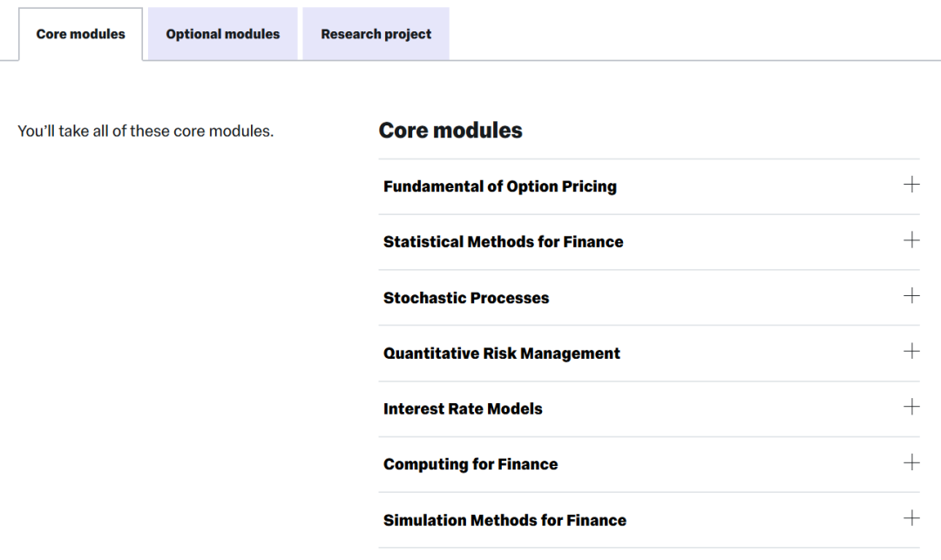941x560 pixels.
Task: Expand the Fundamental of Option Pricing title
Action: pos(500,186)
